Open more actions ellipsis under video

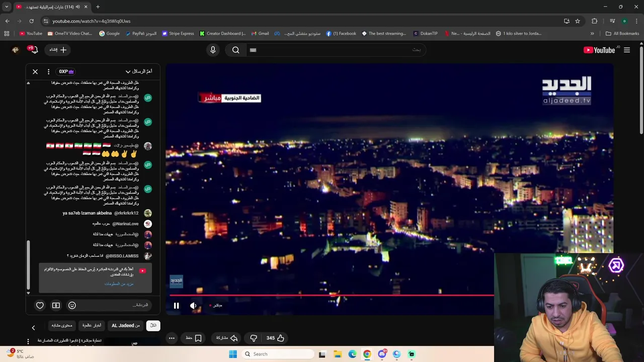click(x=172, y=338)
